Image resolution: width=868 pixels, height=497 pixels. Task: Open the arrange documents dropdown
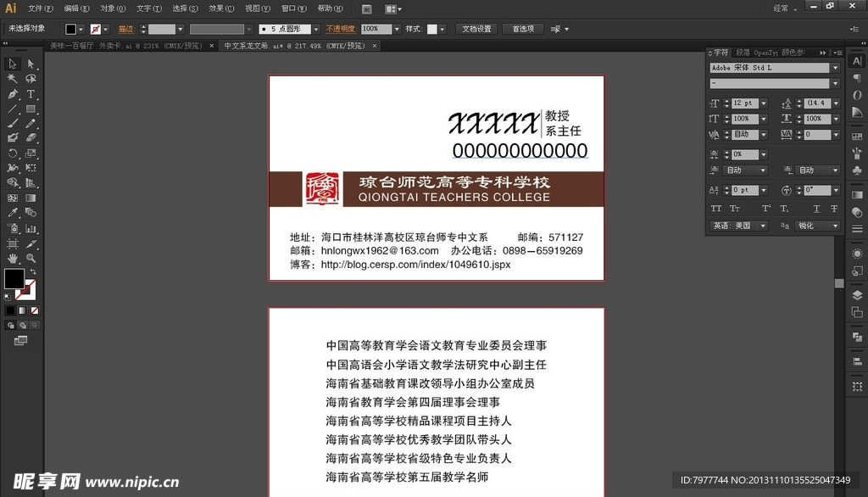(x=393, y=8)
